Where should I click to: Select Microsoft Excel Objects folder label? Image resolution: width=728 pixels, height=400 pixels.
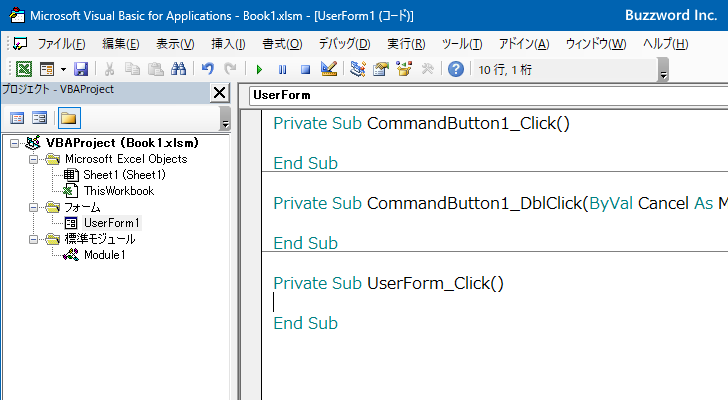point(126,159)
